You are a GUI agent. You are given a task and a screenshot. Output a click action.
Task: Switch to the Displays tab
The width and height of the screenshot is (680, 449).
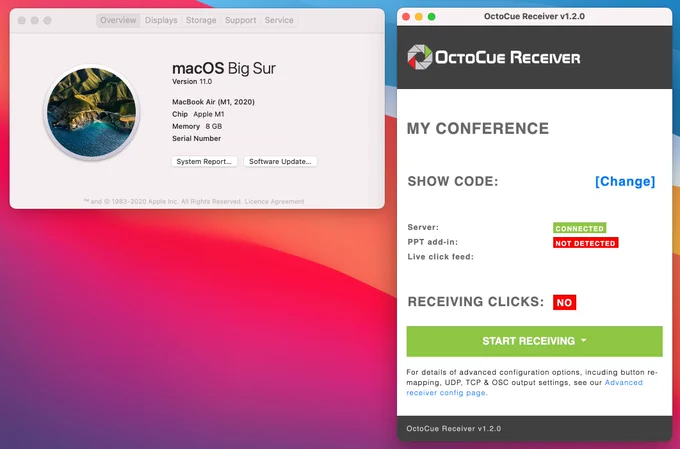(x=161, y=20)
